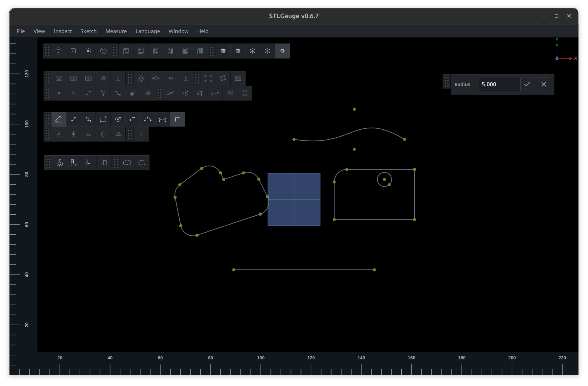Confirm the radius with the checkmark

pyautogui.click(x=527, y=84)
